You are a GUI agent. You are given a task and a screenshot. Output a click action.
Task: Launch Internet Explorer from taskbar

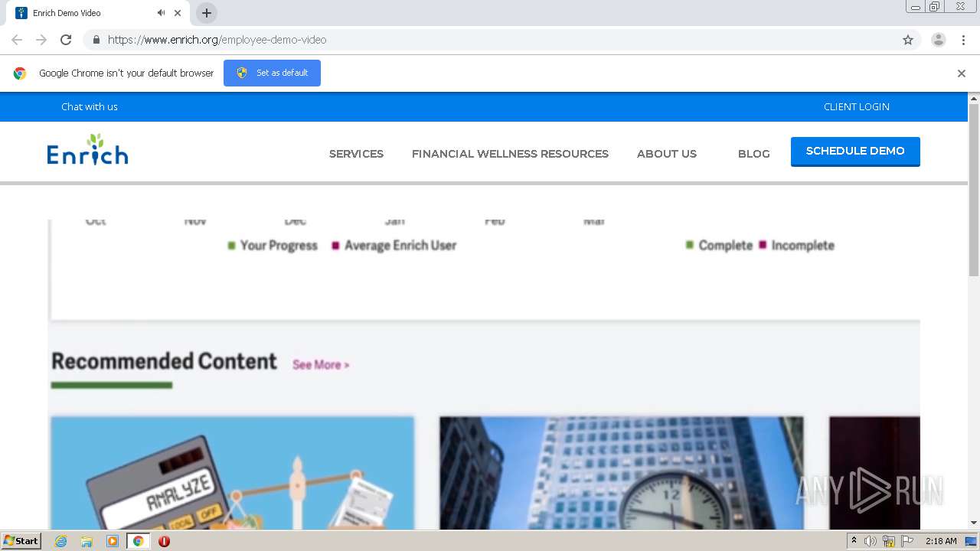coord(60,541)
